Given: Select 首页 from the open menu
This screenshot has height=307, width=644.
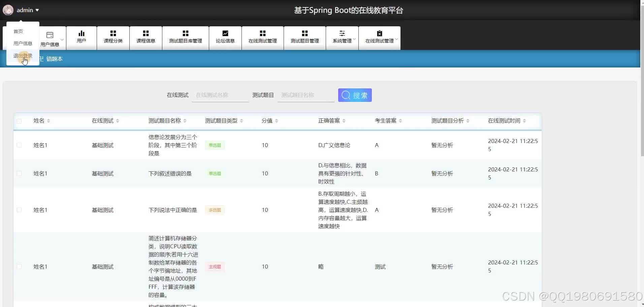Looking at the screenshot, I should (18, 31).
